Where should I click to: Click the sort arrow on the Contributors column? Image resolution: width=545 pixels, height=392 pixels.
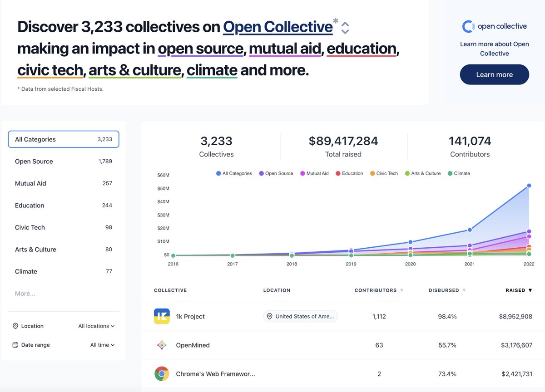[x=402, y=290]
